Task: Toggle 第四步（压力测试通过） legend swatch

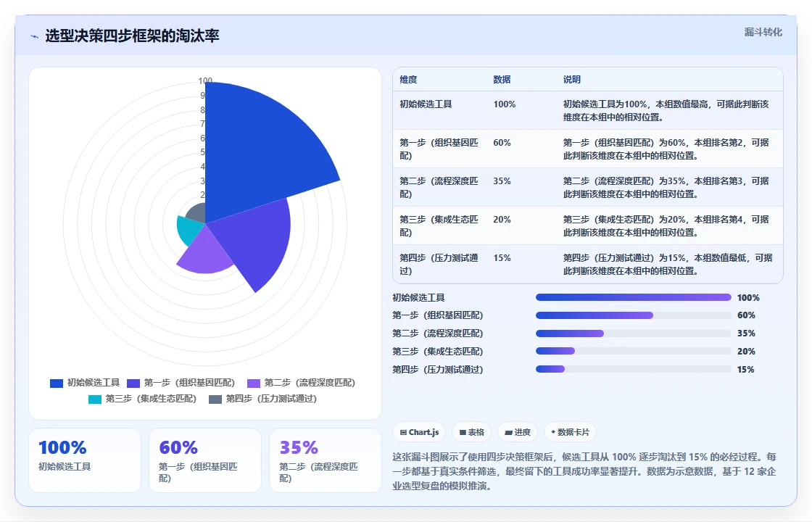Action: tap(215, 399)
